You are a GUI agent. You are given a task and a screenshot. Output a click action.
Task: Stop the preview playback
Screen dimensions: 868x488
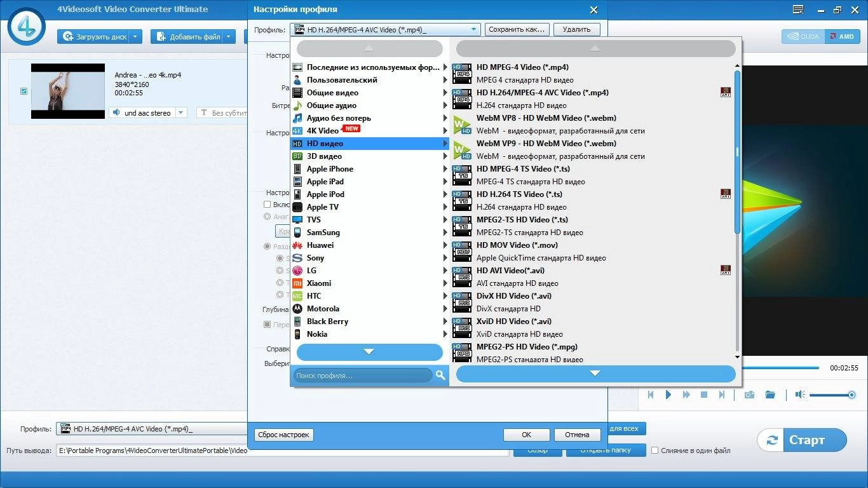704,395
